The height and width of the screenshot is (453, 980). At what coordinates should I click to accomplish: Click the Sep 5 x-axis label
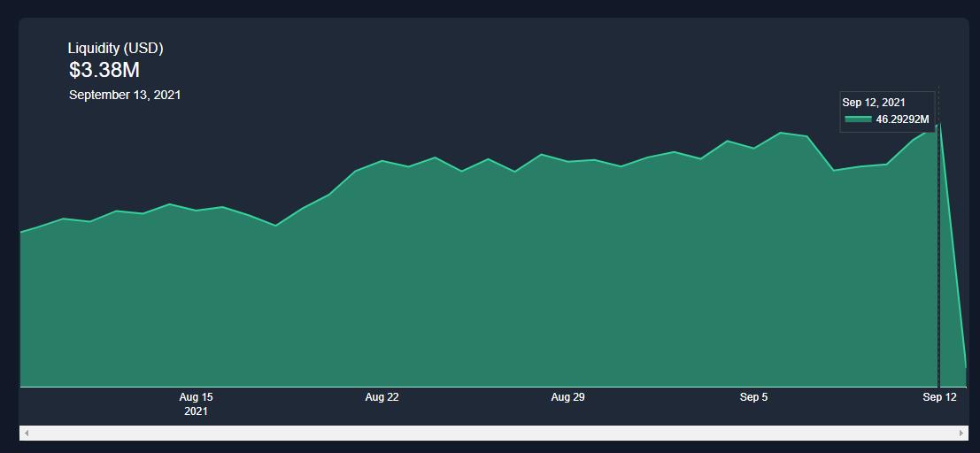click(753, 397)
